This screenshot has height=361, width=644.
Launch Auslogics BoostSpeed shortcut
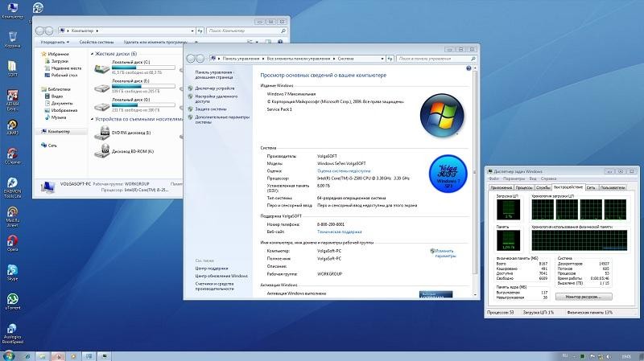coord(12,333)
